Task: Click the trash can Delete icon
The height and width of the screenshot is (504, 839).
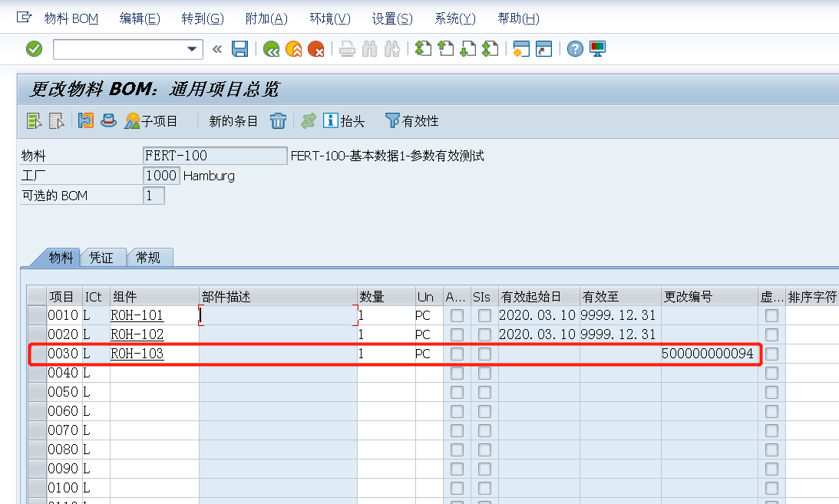Action: pos(278,121)
